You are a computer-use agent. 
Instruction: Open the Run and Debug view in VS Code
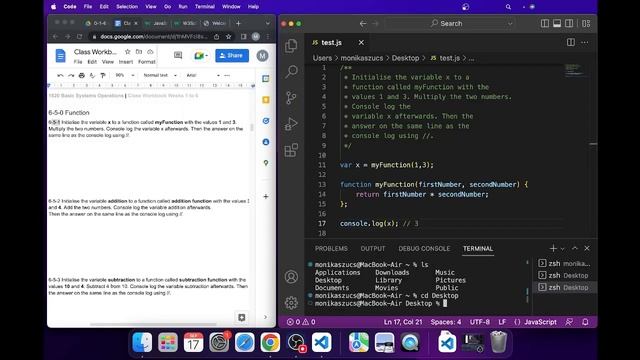[x=291, y=124]
